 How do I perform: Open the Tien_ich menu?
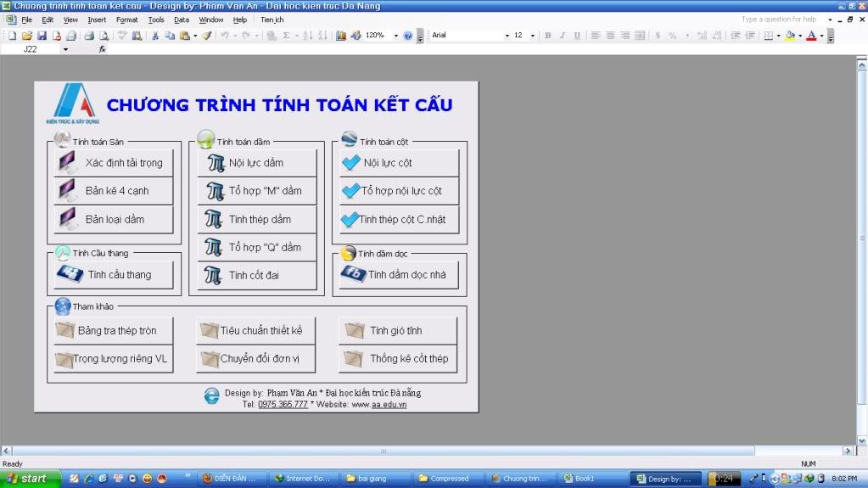point(272,20)
